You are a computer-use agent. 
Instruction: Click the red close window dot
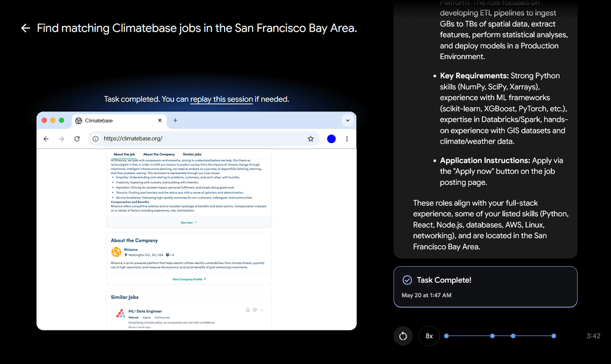(44, 120)
